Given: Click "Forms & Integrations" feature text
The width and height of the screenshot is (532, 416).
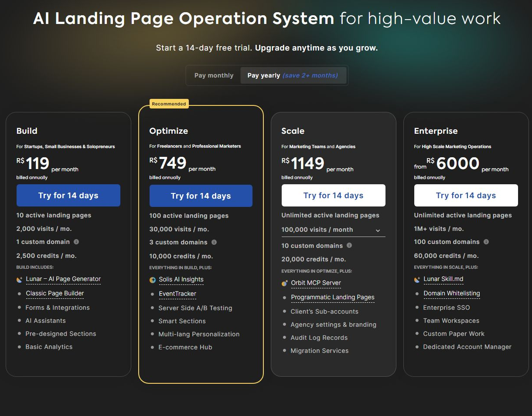Looking at the screenshot, I should coord(58,308).
